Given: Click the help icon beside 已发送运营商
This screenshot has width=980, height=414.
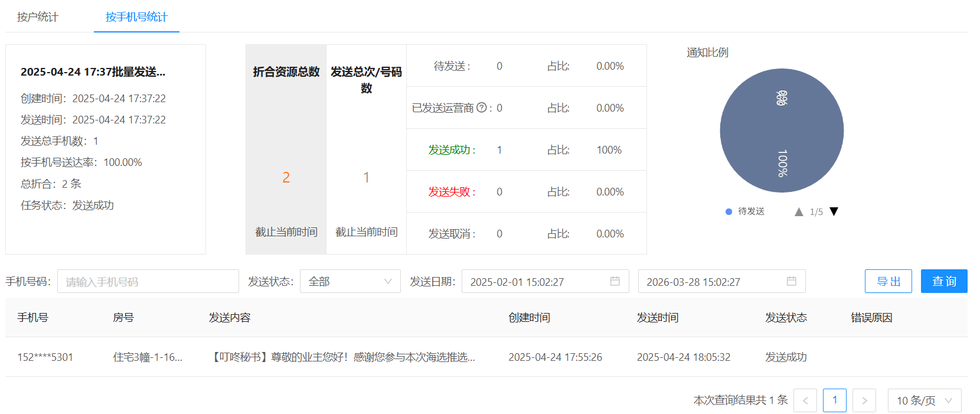Looking at the screenshot, I should [x=482, y=107].
